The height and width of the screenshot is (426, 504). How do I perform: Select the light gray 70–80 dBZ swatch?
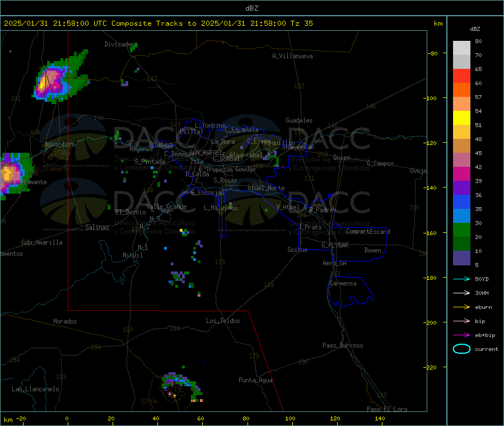coord(461,48)
